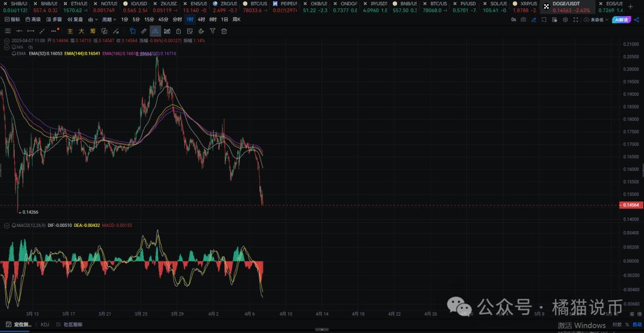This screenshot has width=644, height=333.
Task: Click the signal overlay icon after 筹
Action: point(104,31)
